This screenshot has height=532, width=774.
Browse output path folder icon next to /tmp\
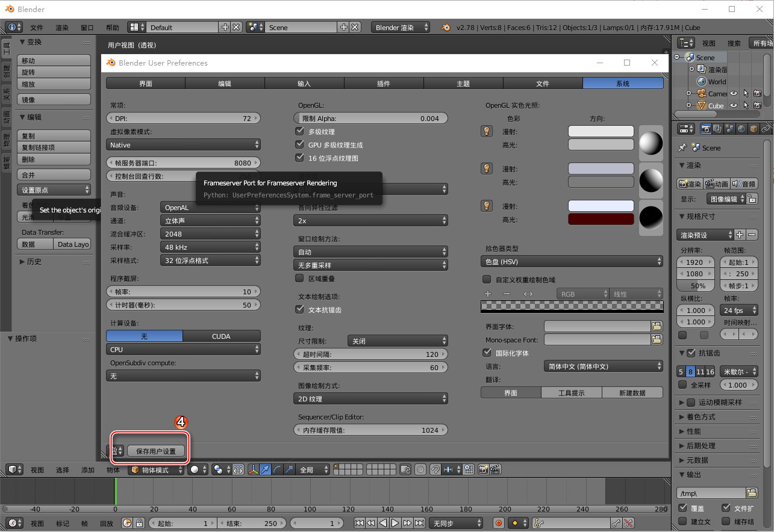[752, 493]
